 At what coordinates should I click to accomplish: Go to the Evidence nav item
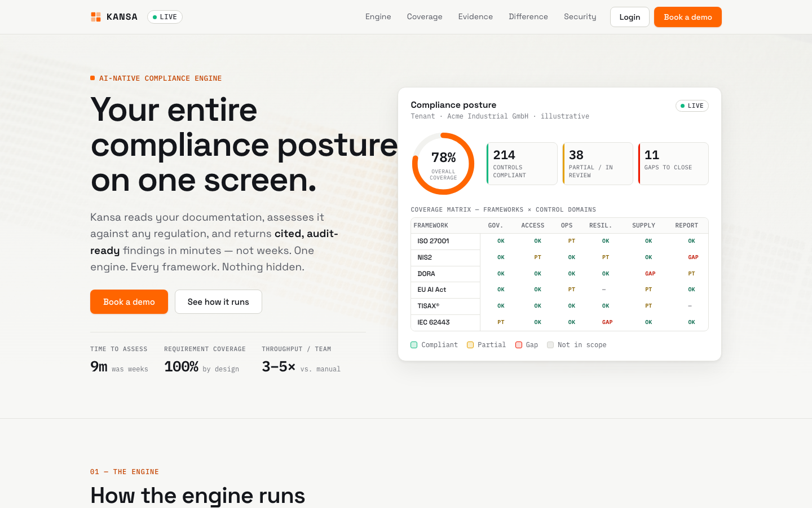click(475, 17)
